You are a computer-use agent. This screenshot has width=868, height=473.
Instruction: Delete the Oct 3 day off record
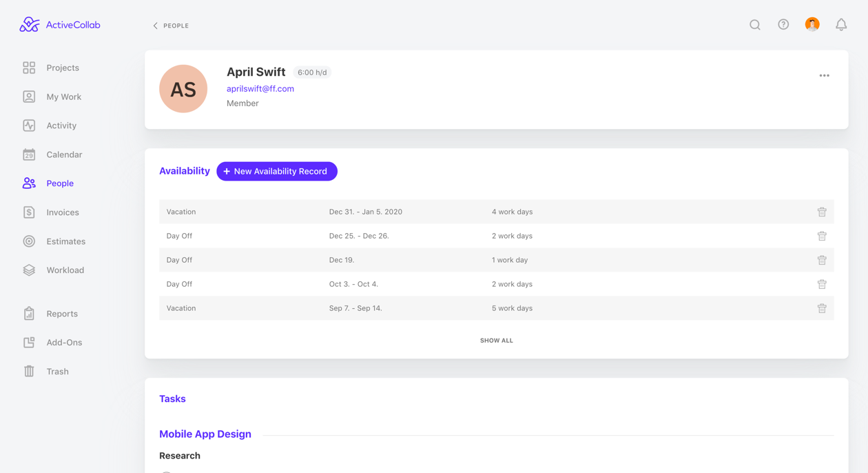822,284
